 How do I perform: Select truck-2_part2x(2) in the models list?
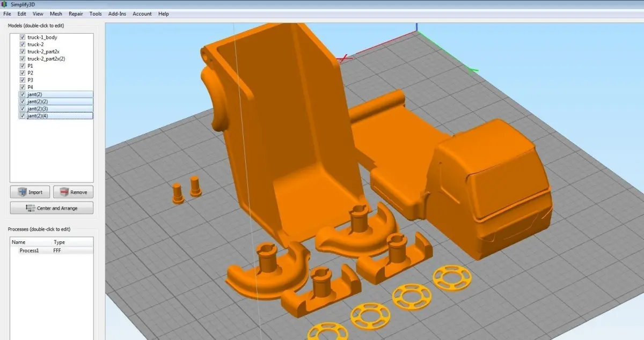tap(46, 58)
